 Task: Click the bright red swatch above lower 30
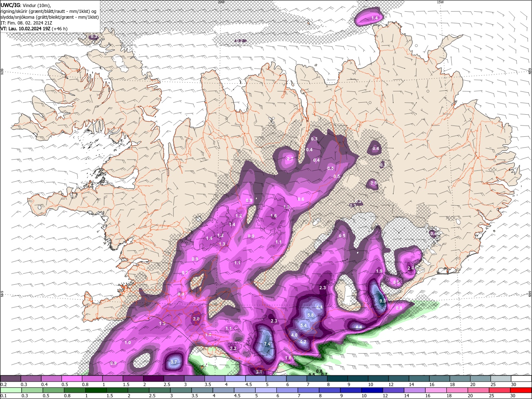(521, 390)
